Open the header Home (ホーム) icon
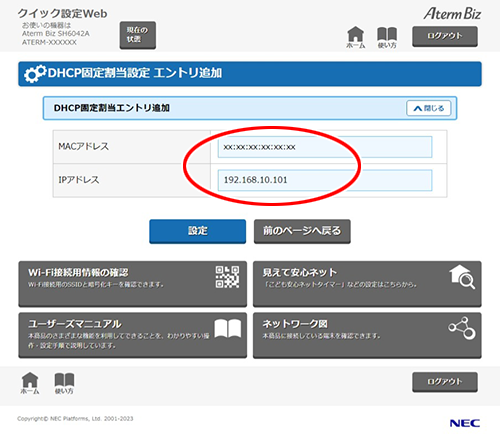Screen dimensions: 500x446 tap(356, 37)
